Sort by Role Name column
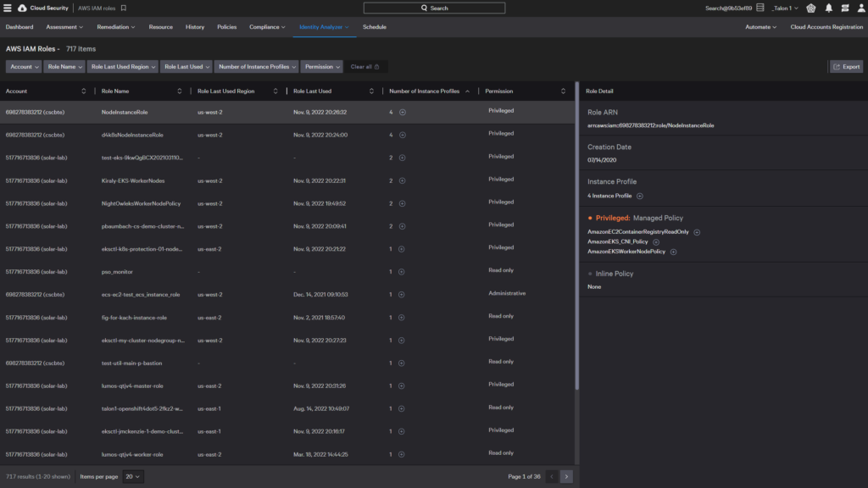Screen dimensions: 868x488 [x=180, y=91]
